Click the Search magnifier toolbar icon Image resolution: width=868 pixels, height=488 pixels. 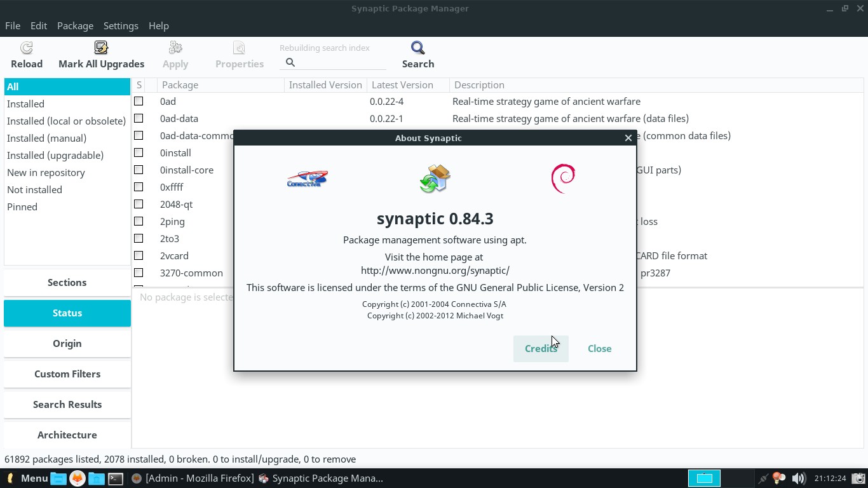(417, 48)
